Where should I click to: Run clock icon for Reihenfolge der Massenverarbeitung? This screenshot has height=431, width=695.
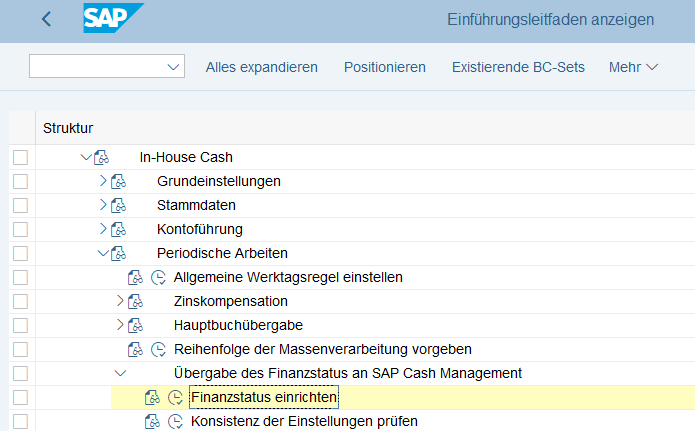coord(158,349)
